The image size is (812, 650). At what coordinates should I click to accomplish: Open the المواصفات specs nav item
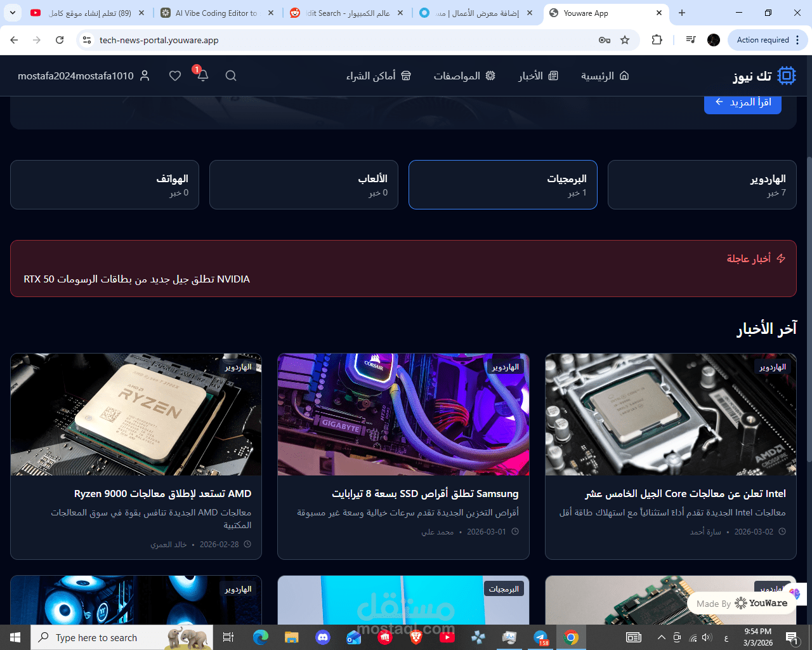(x=464, y=76)
